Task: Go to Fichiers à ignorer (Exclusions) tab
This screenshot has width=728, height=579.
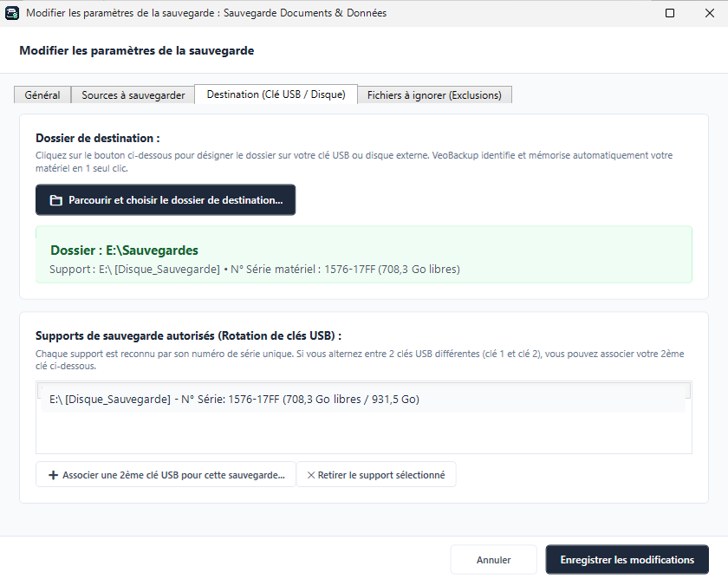Action: (x=434, y=94)
